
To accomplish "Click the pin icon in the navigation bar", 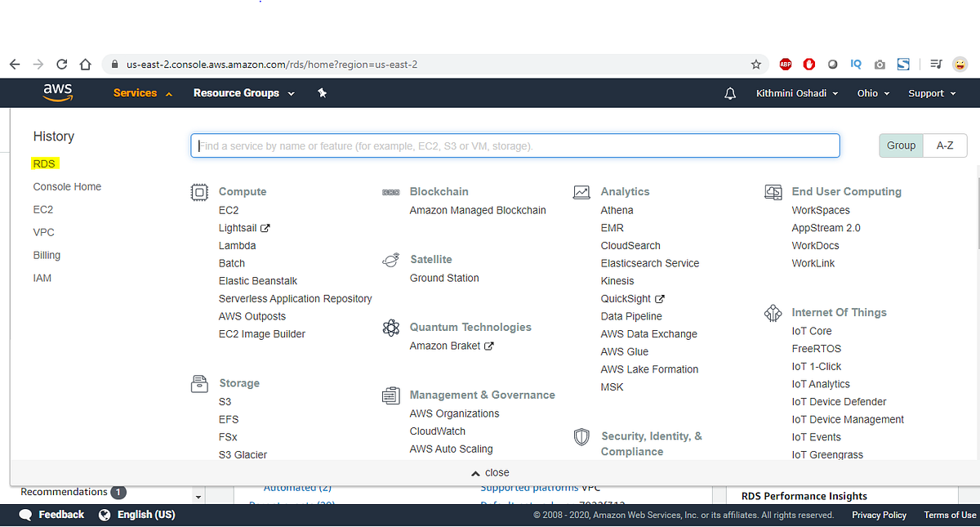I will (322, 92).
